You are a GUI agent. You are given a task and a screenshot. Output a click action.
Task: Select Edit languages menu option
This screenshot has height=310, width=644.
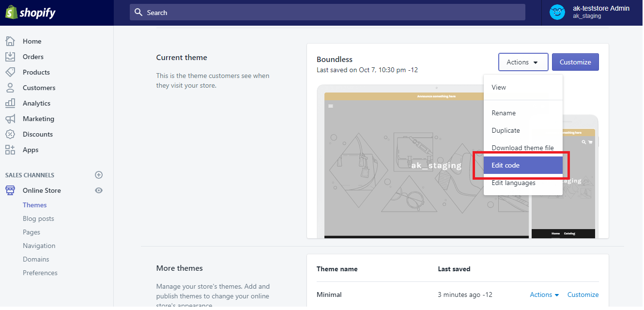523,183
